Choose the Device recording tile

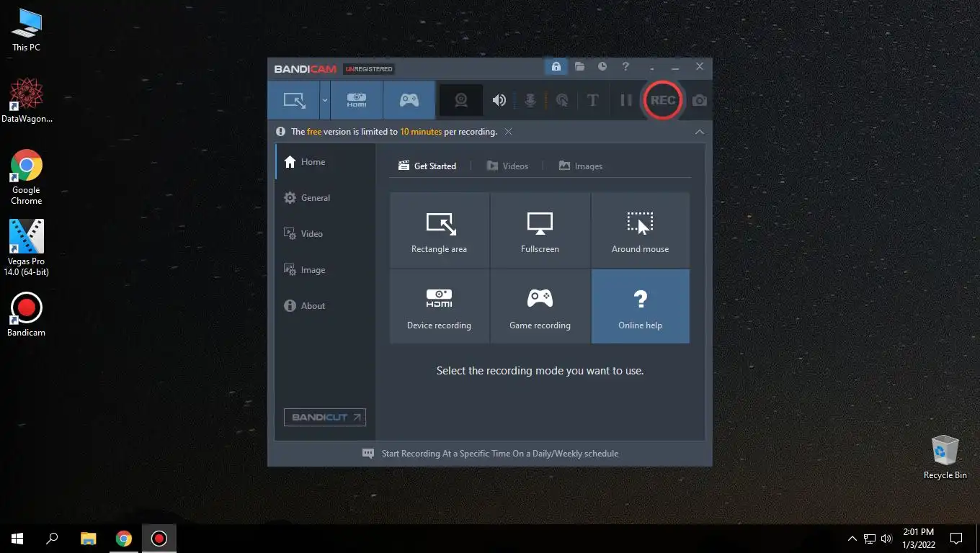[439, 307]
